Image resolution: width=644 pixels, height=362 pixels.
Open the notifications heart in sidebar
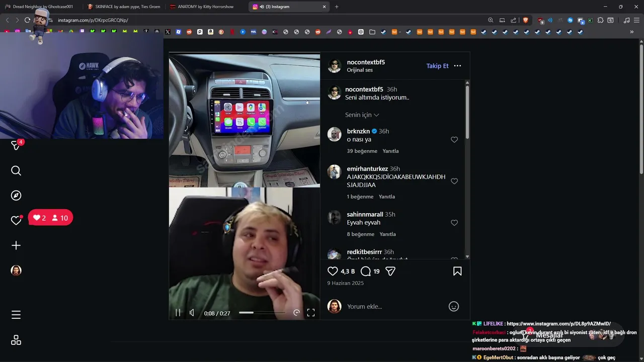point(16,220)
